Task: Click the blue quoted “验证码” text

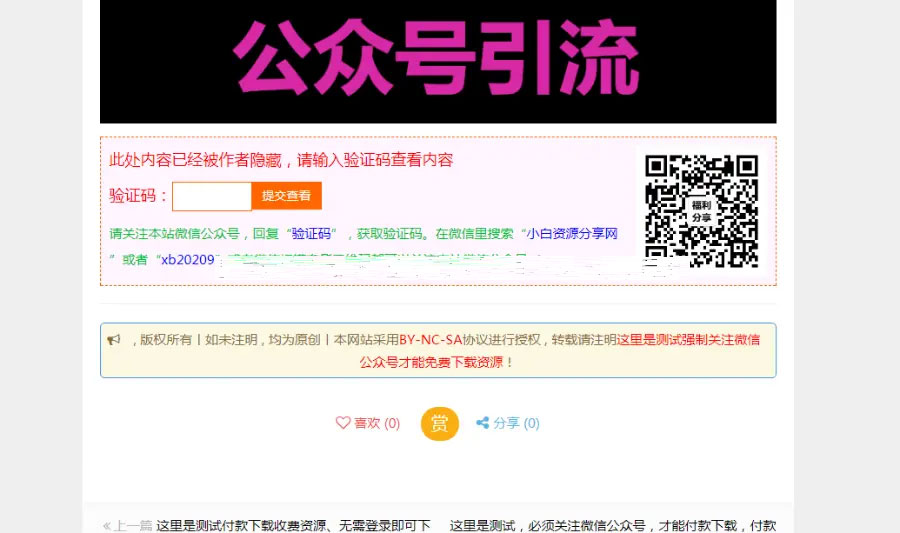Action: pyautogui.click(x=312, y=234)
